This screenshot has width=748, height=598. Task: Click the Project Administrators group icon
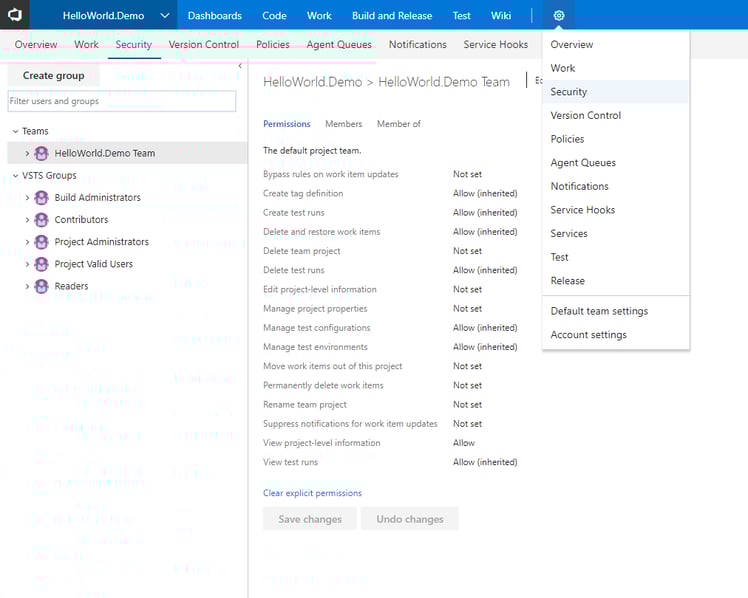pyautogui.click(x=42, y=242)
